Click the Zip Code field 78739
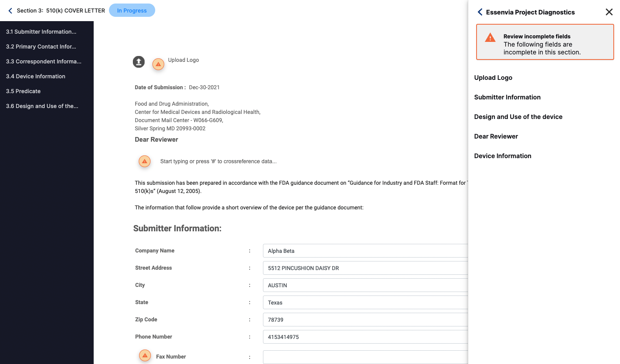 (x=365, y=320)
